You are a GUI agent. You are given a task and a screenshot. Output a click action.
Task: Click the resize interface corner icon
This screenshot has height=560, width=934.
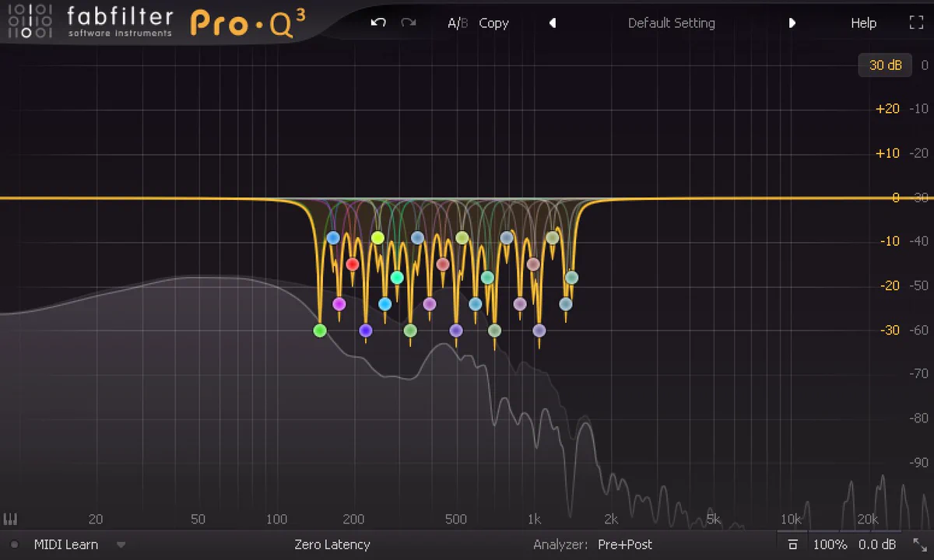pos(919,544)
